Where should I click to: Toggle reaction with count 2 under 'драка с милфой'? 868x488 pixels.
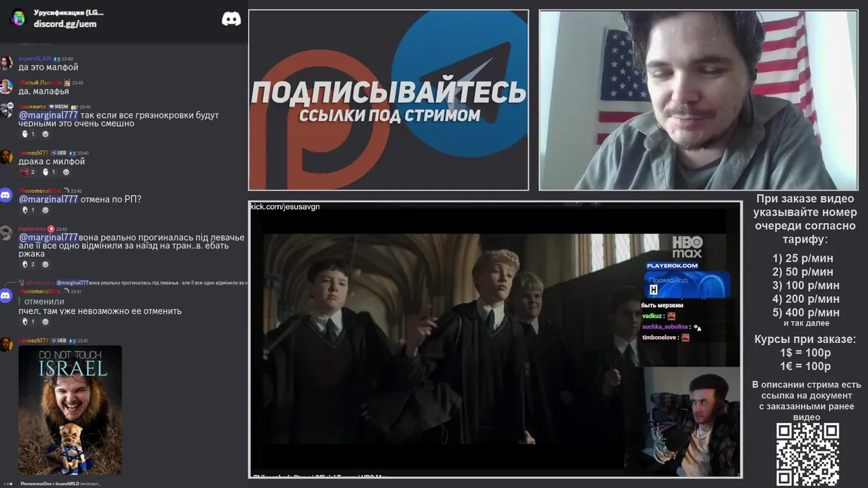coord(28,172)
